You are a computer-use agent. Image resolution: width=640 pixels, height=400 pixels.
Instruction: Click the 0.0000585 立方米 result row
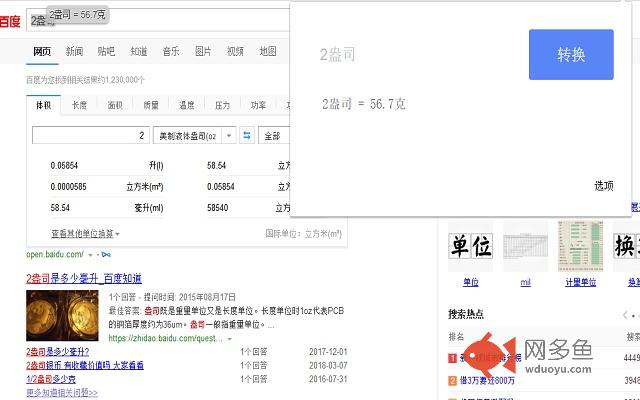point(107,187)
